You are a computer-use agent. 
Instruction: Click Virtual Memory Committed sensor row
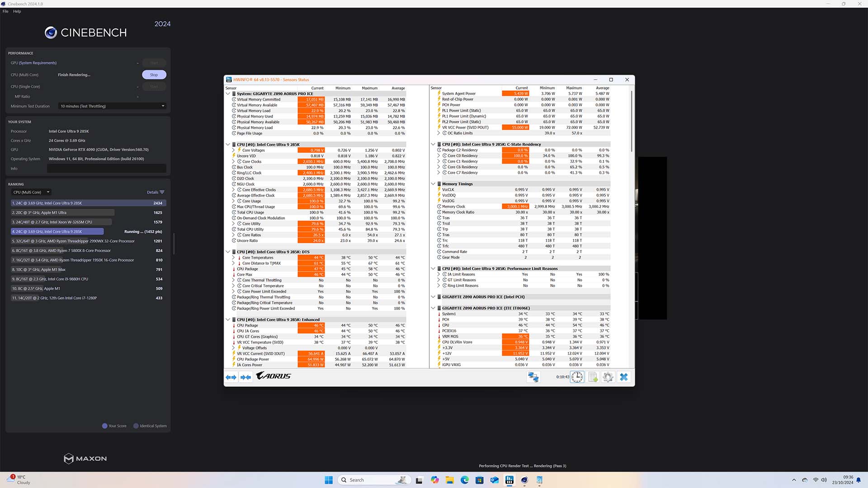pos(318,99)
